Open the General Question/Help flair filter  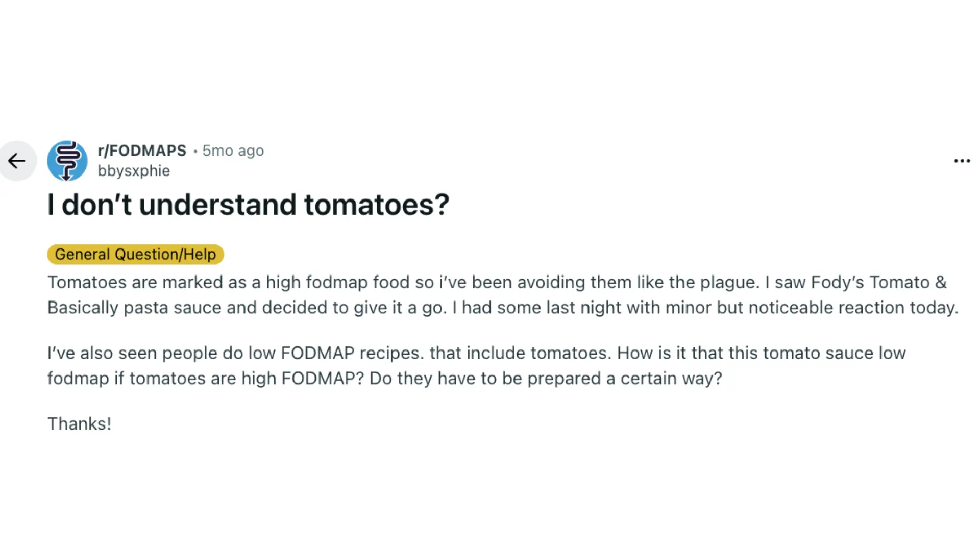(x=135, y=254)
